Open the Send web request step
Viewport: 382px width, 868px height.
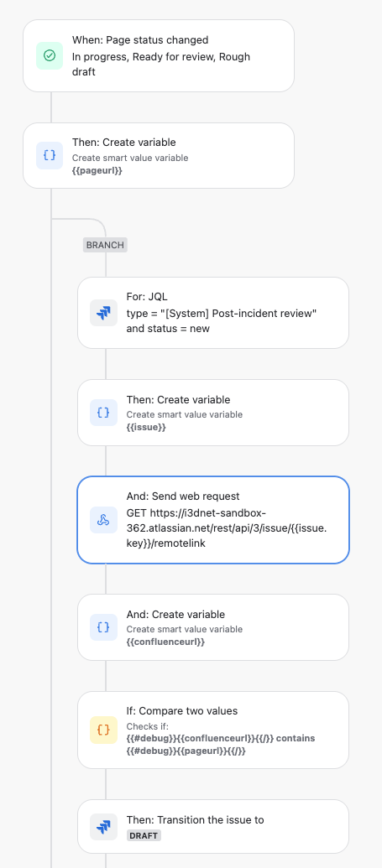coord(213,520)
